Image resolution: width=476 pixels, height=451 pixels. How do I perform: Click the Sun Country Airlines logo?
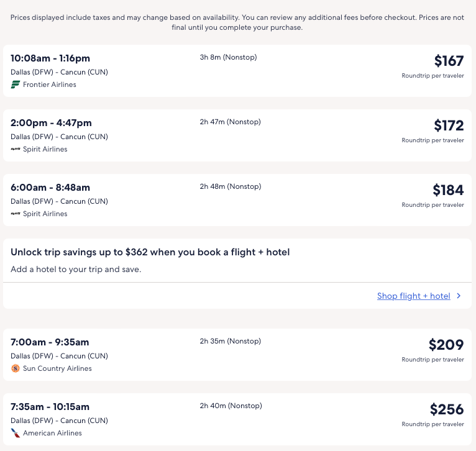(x=16, y=368)
